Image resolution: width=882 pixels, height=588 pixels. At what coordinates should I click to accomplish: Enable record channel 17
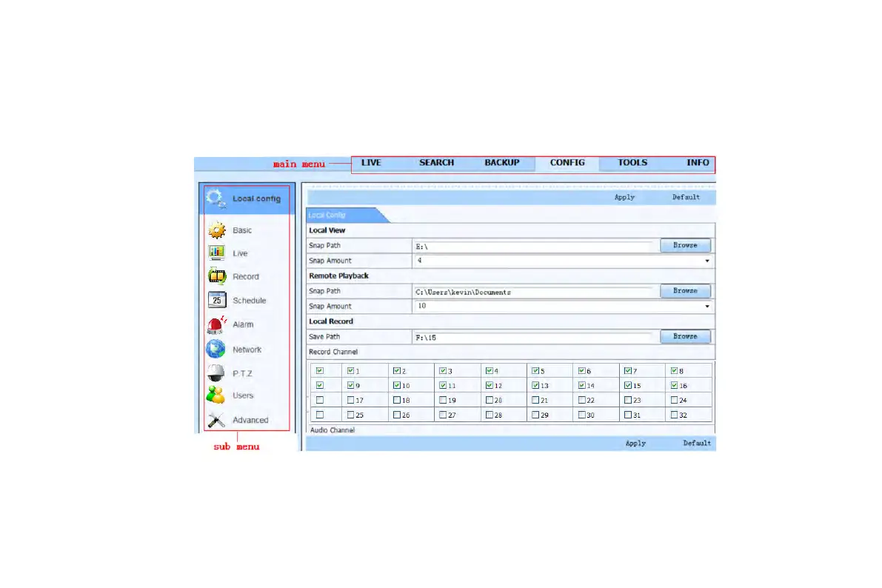[350, 400]
